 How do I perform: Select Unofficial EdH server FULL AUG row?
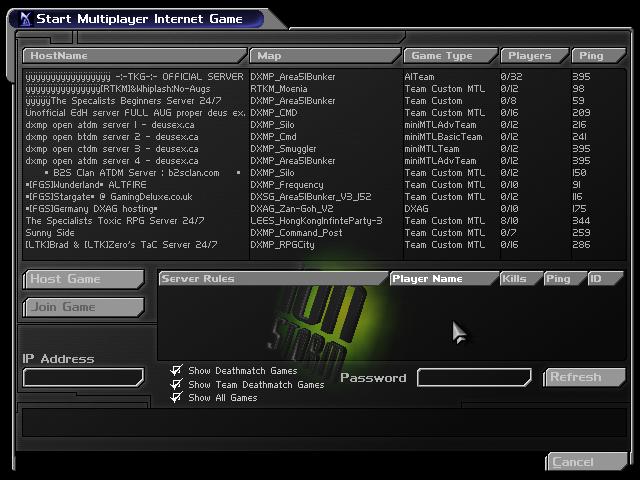click(x=324, y=113)
